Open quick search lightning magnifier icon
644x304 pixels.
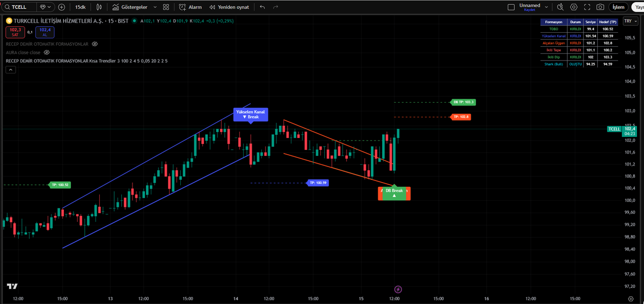(561, 7)
